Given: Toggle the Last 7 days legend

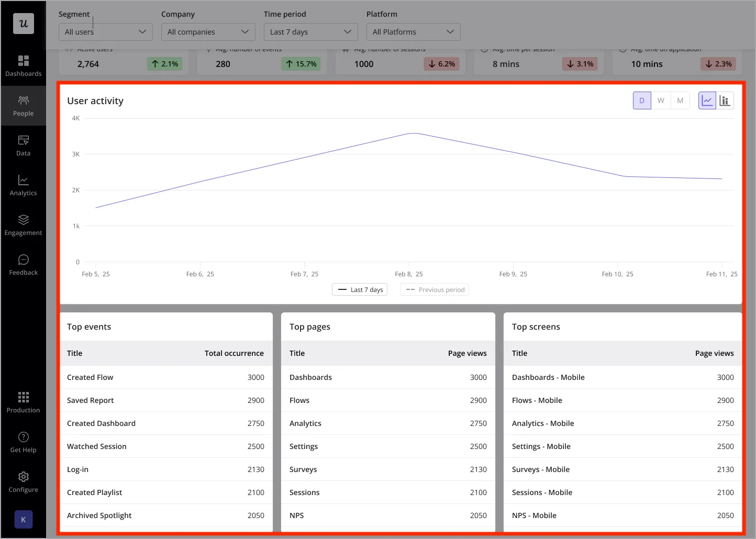Looking at the screenshot, I should click(x=360, y=289).
